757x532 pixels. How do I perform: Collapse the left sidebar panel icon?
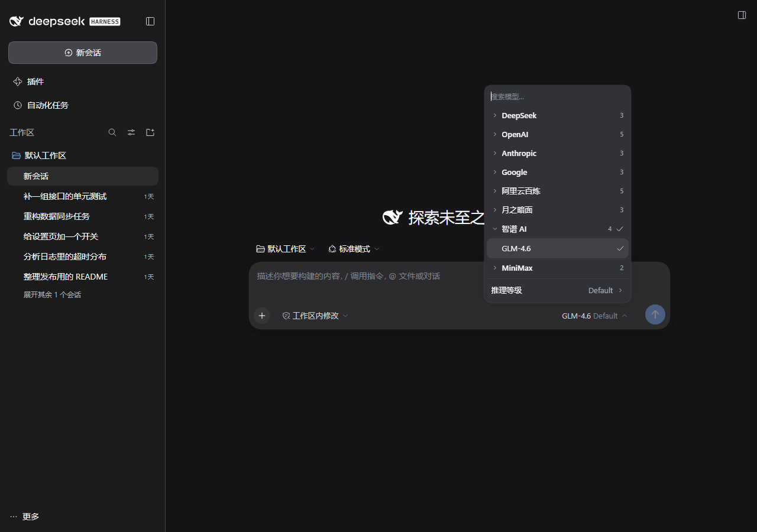click(x=150, y=21)
